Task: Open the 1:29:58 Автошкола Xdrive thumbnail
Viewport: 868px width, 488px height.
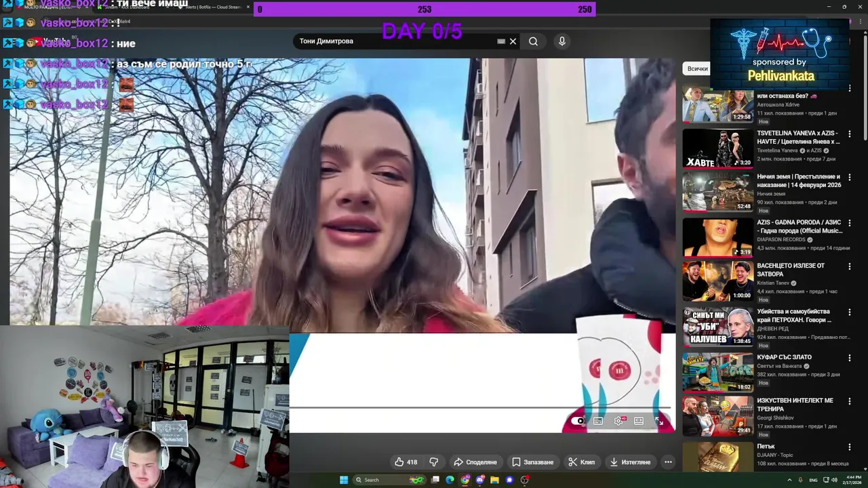Action: click(x=717, y=104)
